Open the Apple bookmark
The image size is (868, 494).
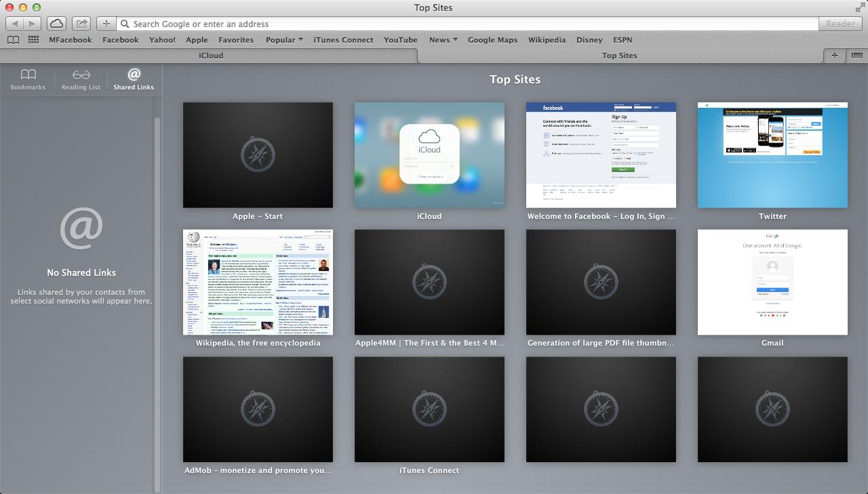click(197, 40)
